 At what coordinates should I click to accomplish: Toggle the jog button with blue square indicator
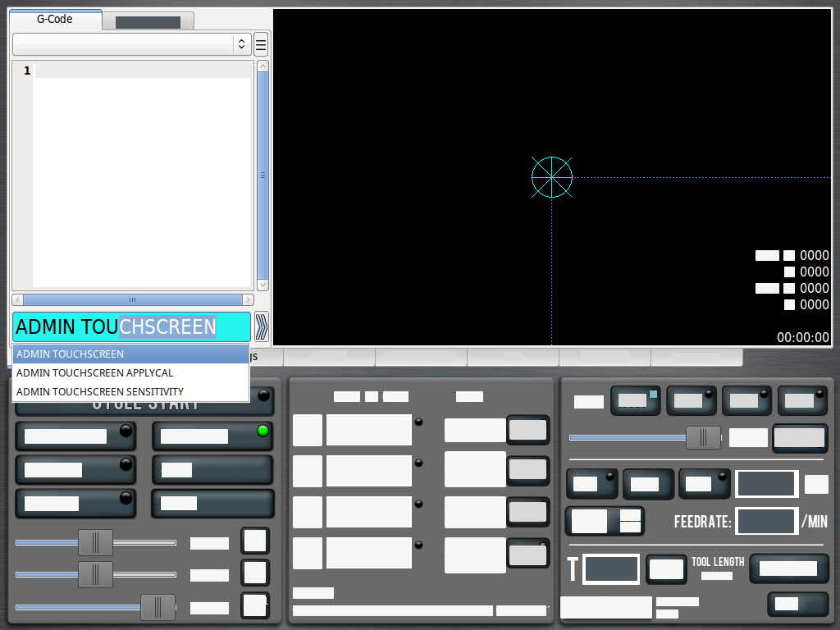coord(637,401)
